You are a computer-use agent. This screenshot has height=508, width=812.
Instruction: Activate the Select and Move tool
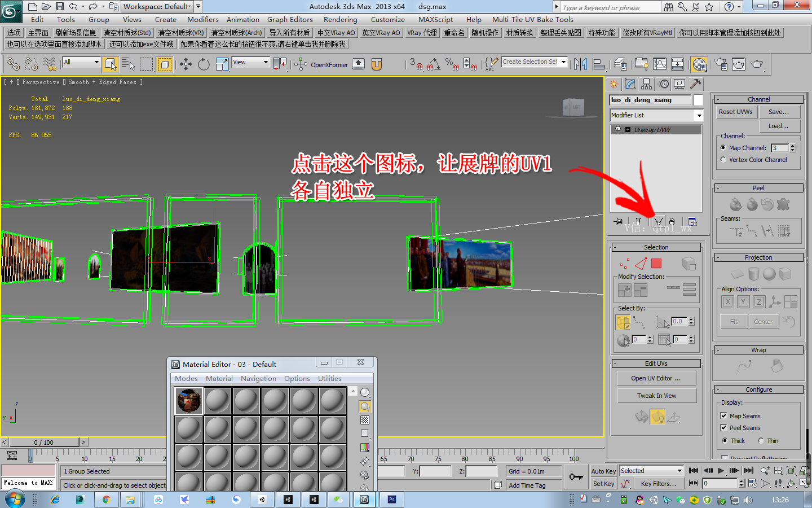(186, 64)
